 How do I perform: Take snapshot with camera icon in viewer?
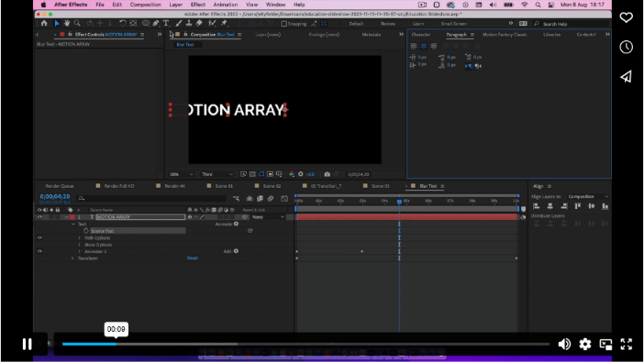(327, 174)
